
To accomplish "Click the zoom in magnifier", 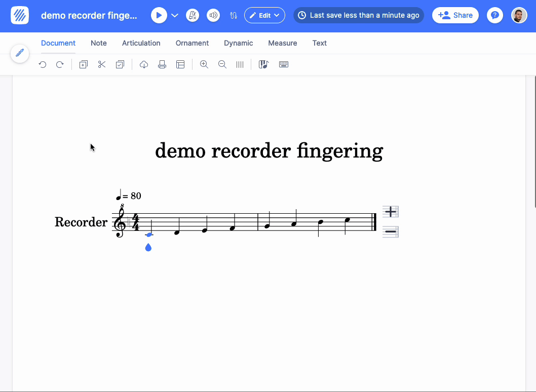I will point(204,64).
